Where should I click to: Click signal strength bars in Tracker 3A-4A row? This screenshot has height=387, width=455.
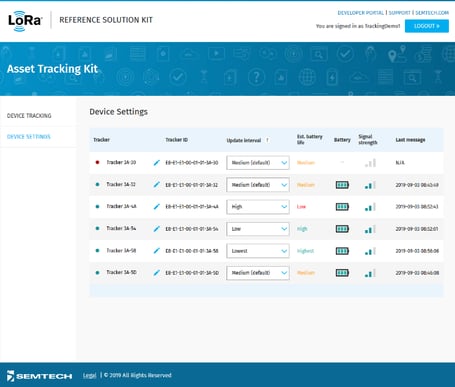click(x=370, y=207)
